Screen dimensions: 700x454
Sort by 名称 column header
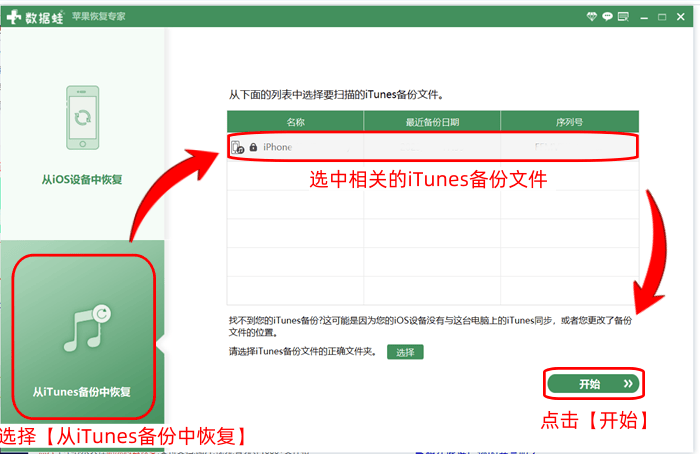(296, 121)
